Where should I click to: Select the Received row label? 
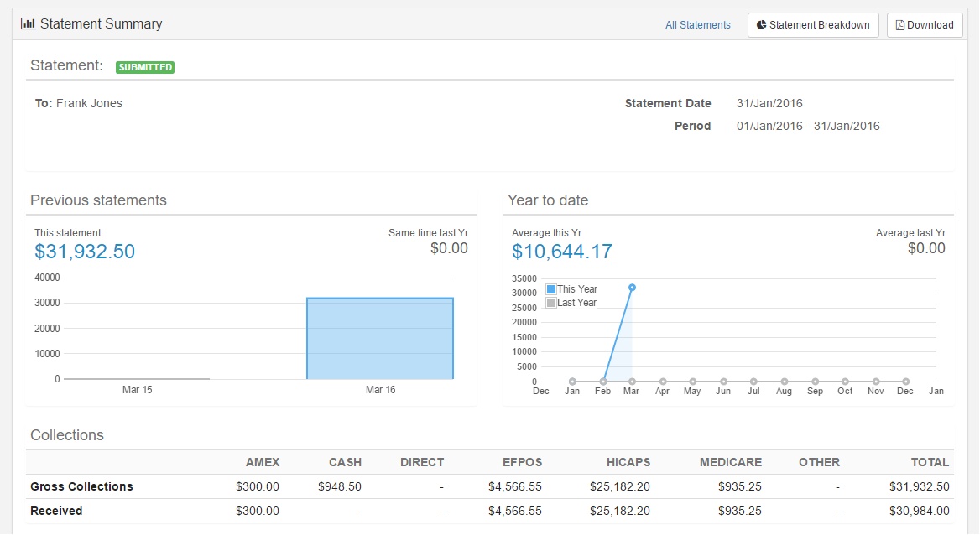[x=56, y=511]
